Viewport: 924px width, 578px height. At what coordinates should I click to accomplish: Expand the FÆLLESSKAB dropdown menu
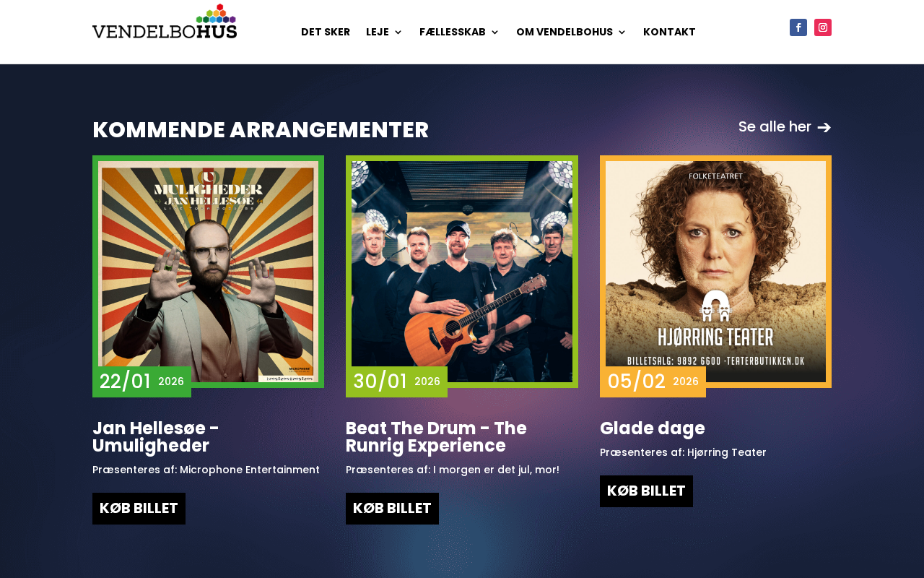[x=459, y=32]
